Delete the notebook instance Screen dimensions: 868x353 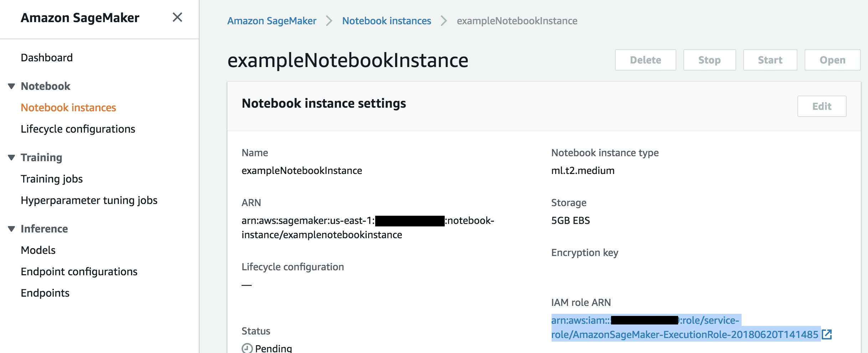(645, 60)
